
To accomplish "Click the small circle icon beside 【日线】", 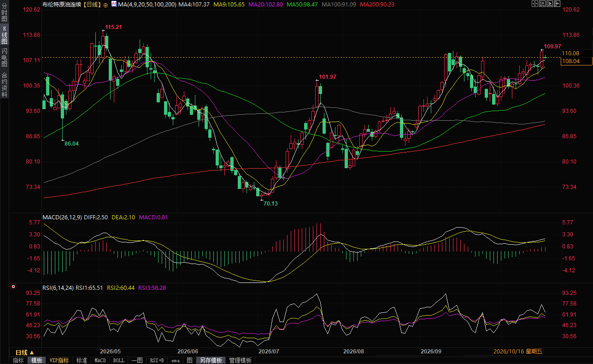I will pos(106,5).
